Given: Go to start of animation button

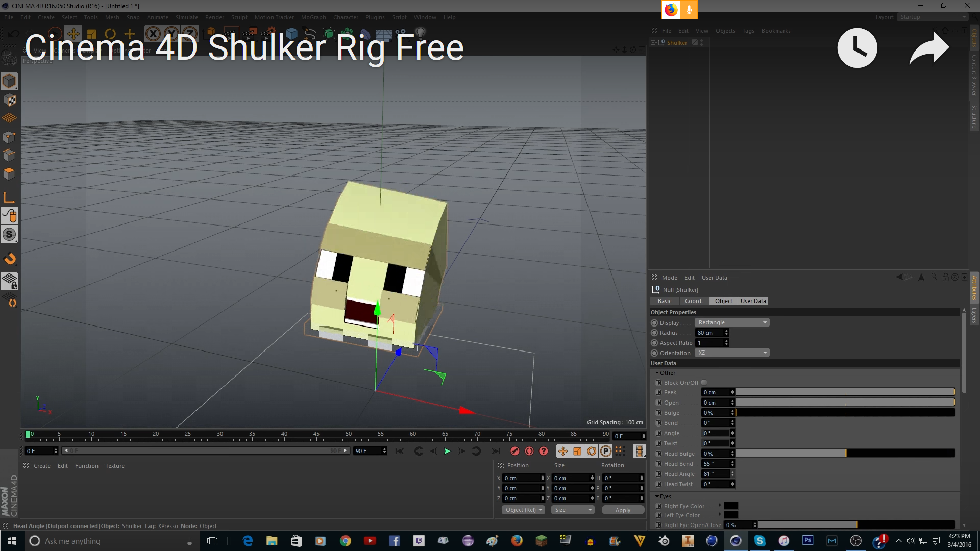Looking at the screenshot, I should (x=400, y=451).
